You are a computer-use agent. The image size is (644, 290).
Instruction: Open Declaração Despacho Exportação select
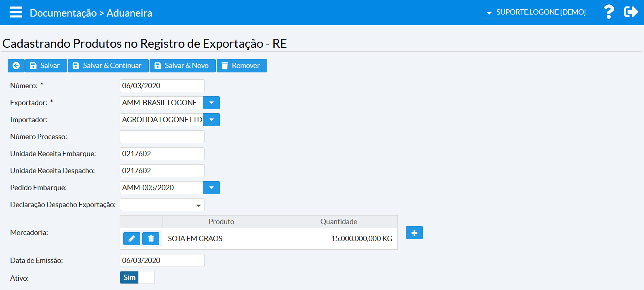click(162, 205)
